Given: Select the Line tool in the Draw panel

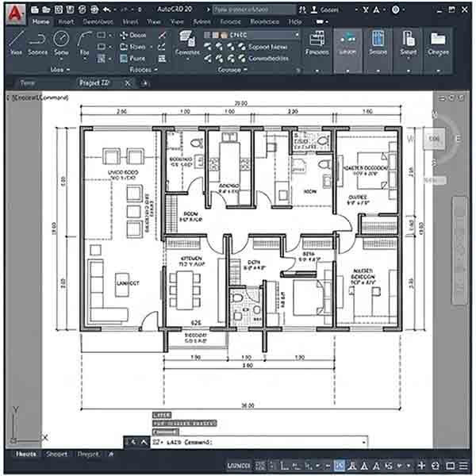Looking at the screenshot, I should tap(16, 43).
